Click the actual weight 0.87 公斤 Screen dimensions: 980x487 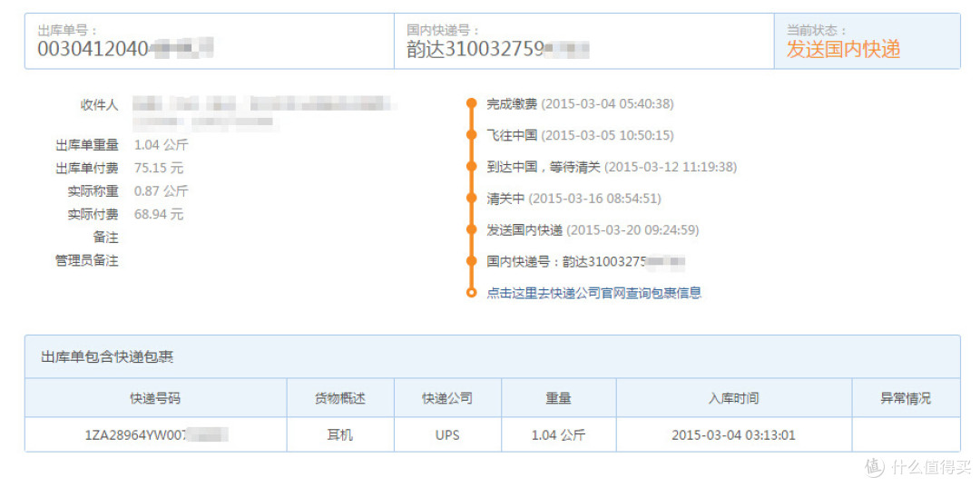pos(161,191)
